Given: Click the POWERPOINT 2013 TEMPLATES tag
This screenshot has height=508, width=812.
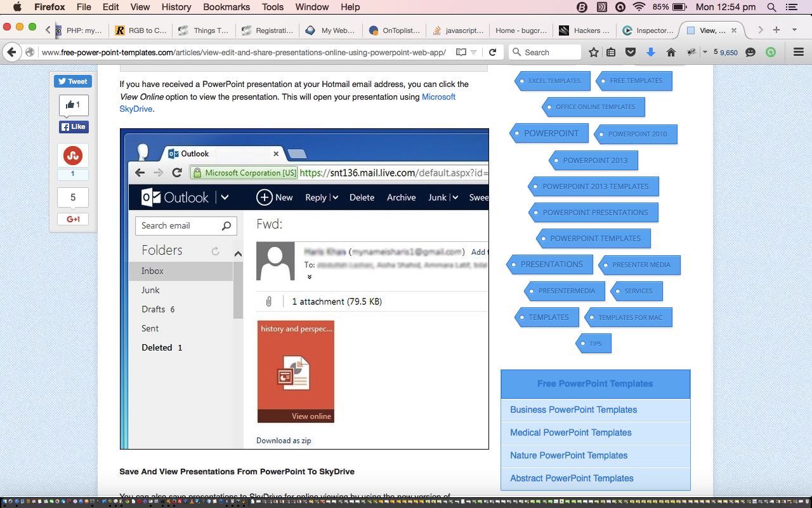Looking at the screenshot, I should pyautogui.click(x=594, y=186).
